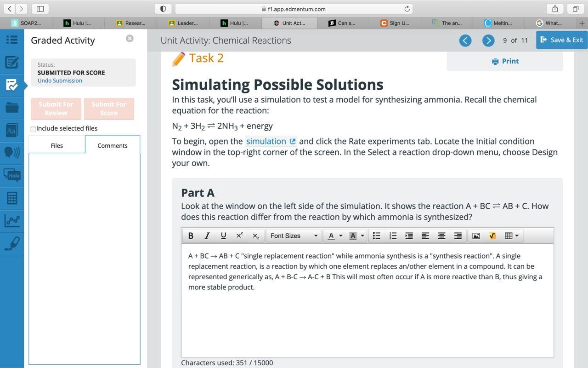Align text to the right

point(458,236)
